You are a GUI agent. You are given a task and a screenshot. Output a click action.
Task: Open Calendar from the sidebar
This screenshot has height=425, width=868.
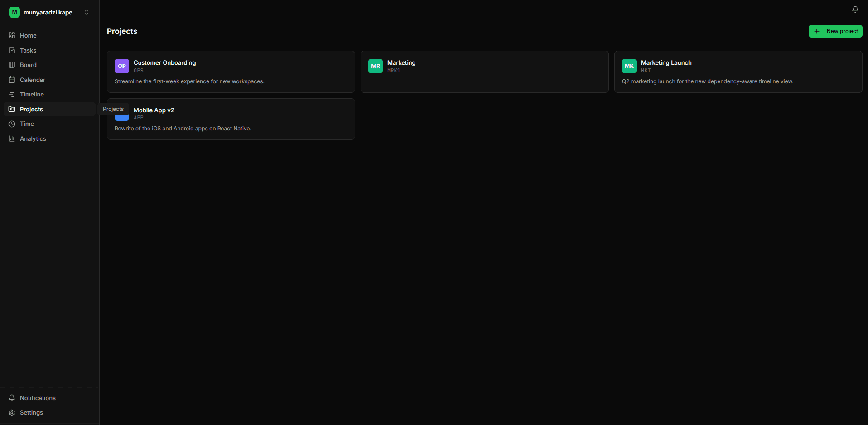(49, 80)
